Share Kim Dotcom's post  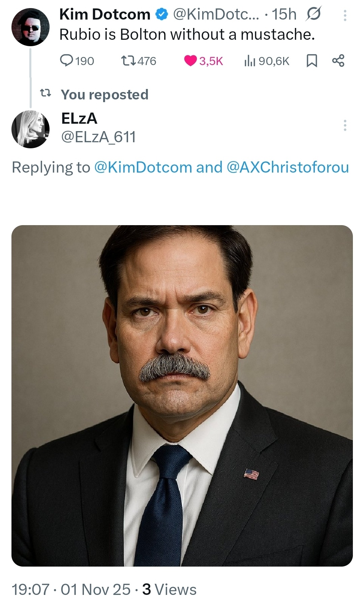pos(338,61)
